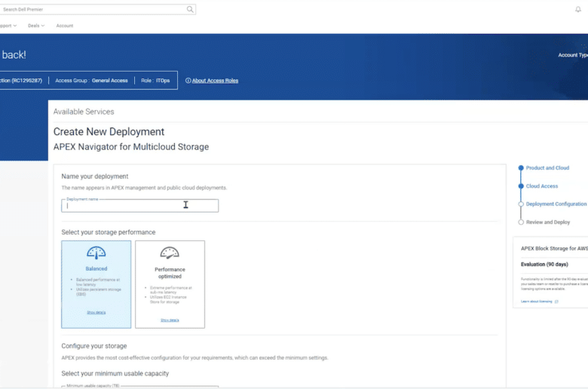Click the Review and Deploy step circle
This screenshot has height=389, width=588.
(x=521, y=222)
